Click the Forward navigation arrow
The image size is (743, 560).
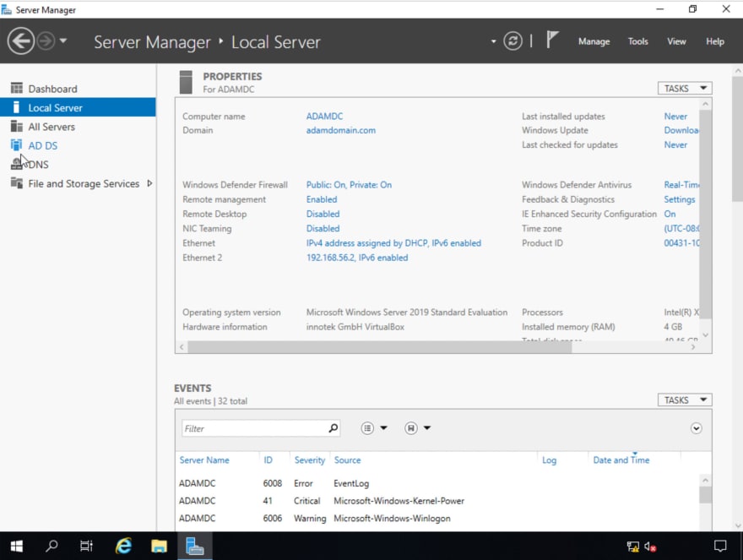click(x=46, y=41)
